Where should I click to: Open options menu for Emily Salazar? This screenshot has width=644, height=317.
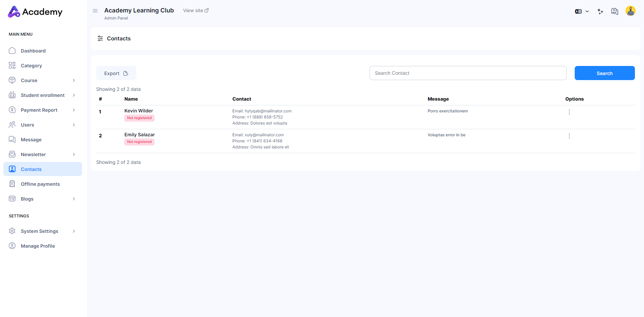click(x=569, y=136)
